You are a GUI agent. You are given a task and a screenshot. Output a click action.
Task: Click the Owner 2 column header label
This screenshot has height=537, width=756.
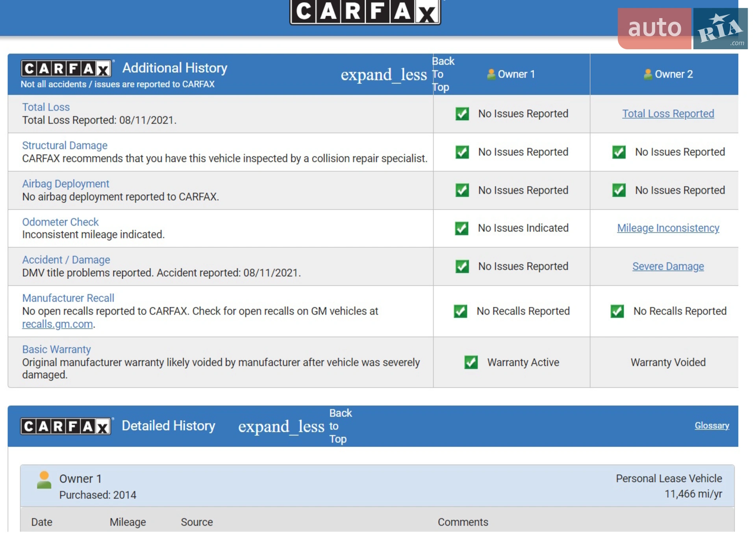pyautogui.click(x=674, y=74)
